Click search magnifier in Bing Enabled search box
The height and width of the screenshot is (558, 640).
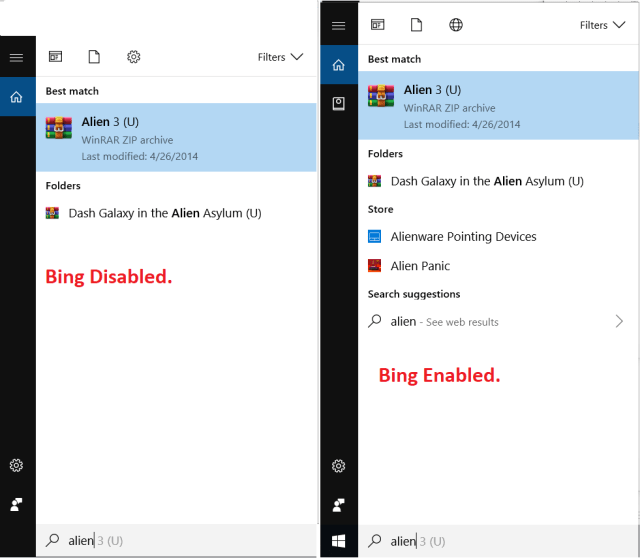click(x=375, y=541)
